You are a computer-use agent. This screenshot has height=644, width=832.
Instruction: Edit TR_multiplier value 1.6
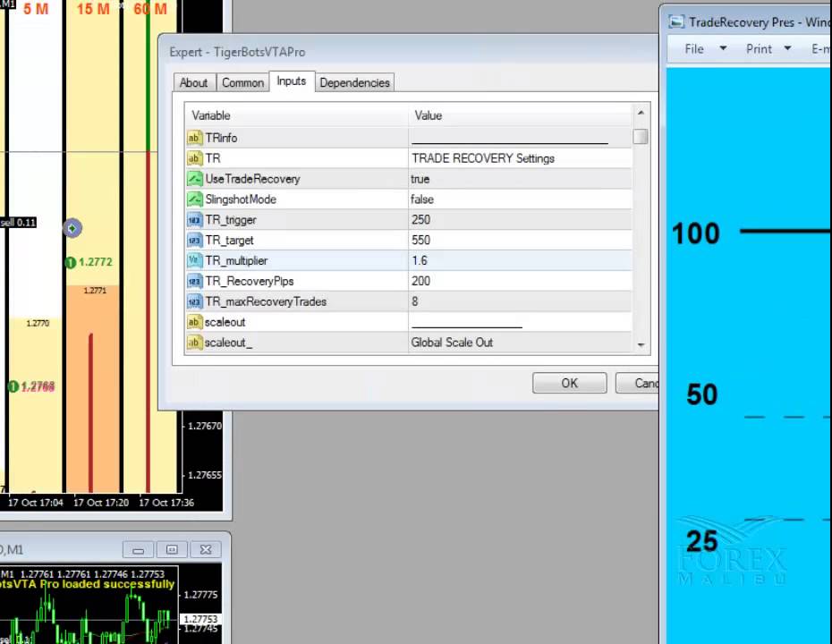point(420,260)
